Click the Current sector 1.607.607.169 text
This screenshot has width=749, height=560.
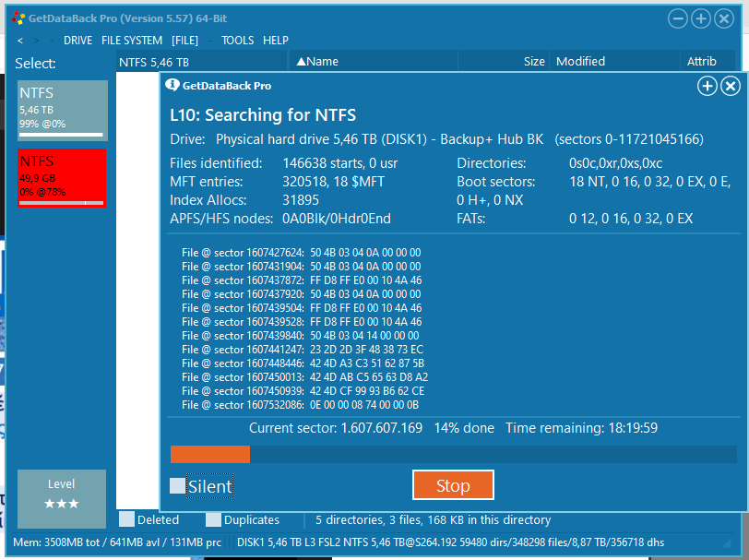tap(336, 428)
